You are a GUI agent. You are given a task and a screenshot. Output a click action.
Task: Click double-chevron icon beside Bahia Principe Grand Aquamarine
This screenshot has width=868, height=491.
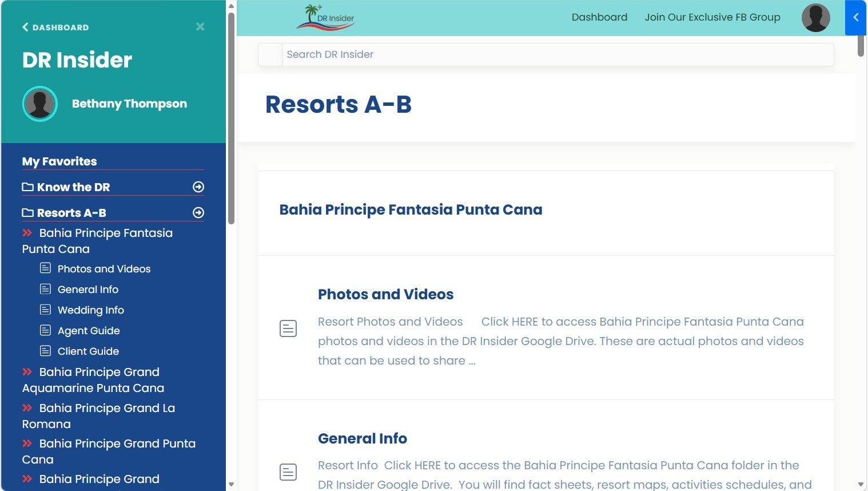[x=27, y=371]
